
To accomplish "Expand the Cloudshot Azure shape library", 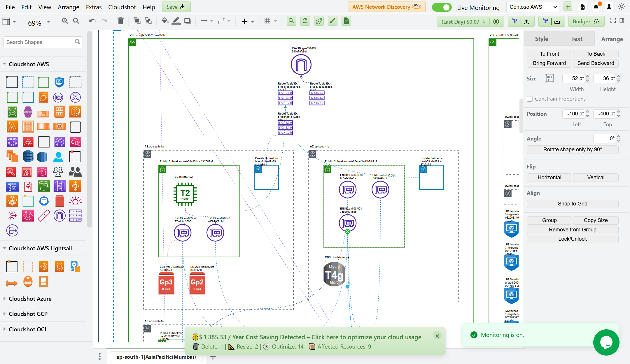I will point(30,299).
